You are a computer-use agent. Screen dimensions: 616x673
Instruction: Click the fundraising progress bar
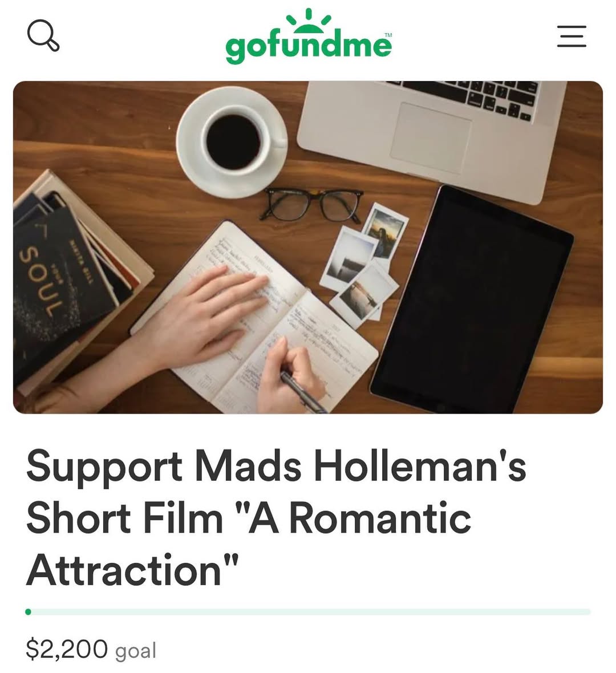coord(308,611)
